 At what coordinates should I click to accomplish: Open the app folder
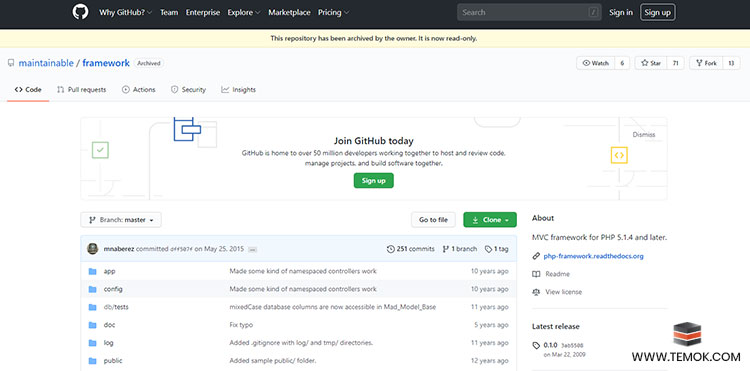tap(110, 271)
